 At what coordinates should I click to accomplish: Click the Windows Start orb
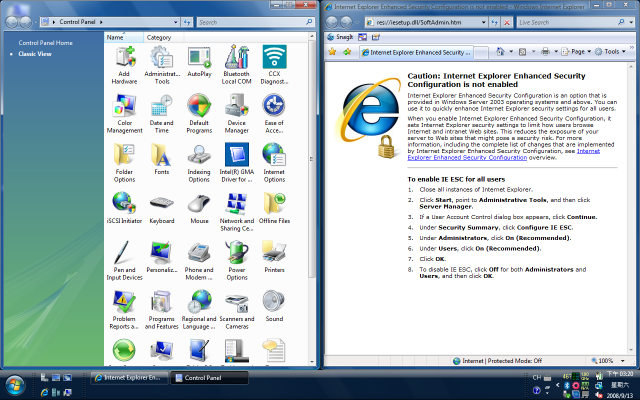[15, 385]
